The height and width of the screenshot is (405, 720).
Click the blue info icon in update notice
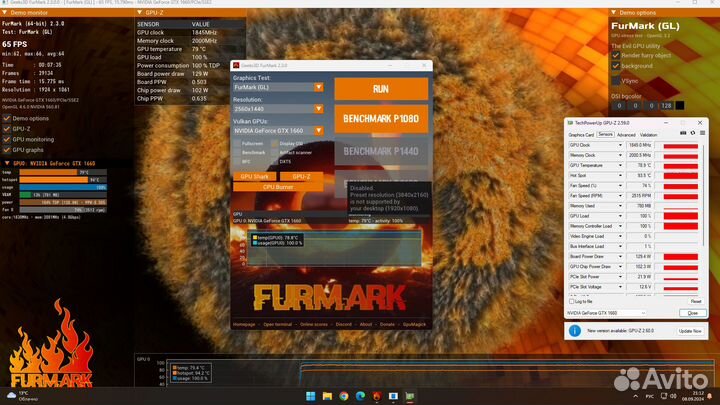click(x=574, y=330)
